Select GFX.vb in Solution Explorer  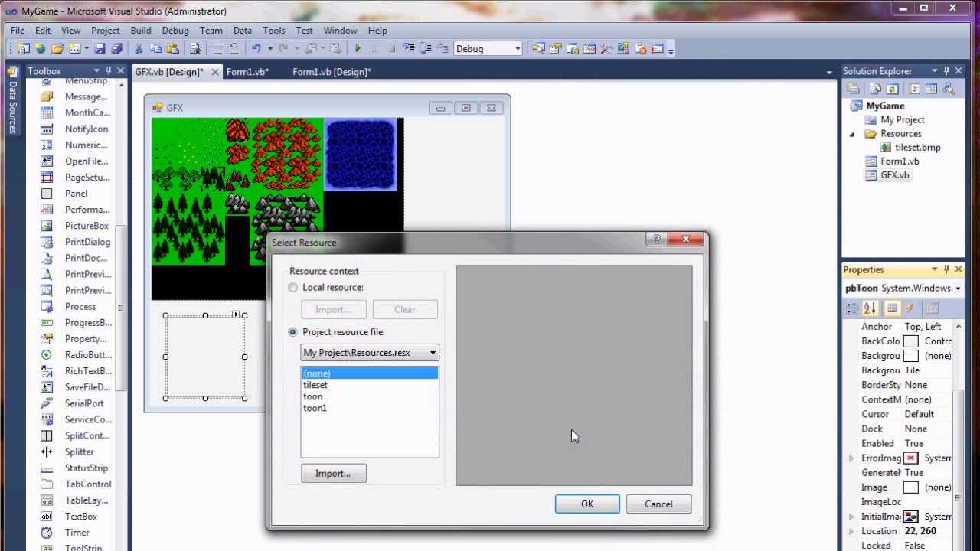[x=895, y=175]
